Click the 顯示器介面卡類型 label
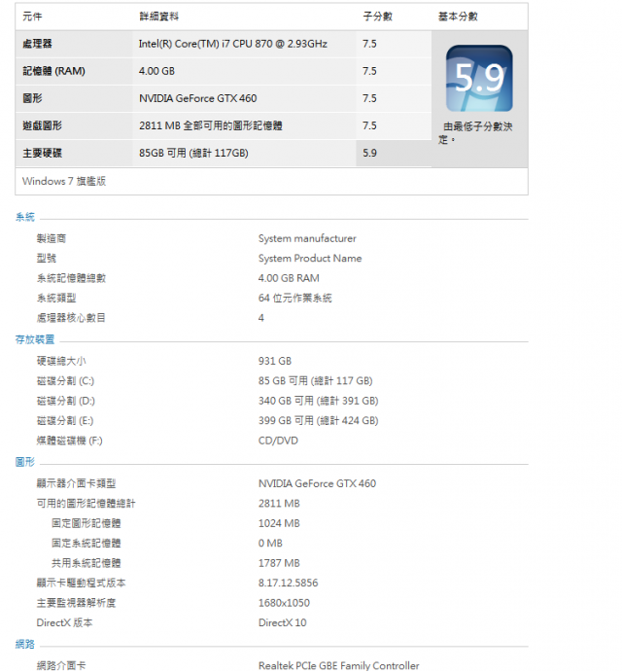This screenshot has height=672, width=622. tap(76, 484)
